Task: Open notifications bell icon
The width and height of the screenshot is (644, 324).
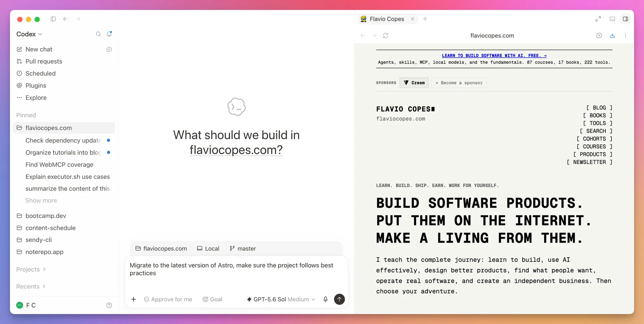Action: coord(109,34)
